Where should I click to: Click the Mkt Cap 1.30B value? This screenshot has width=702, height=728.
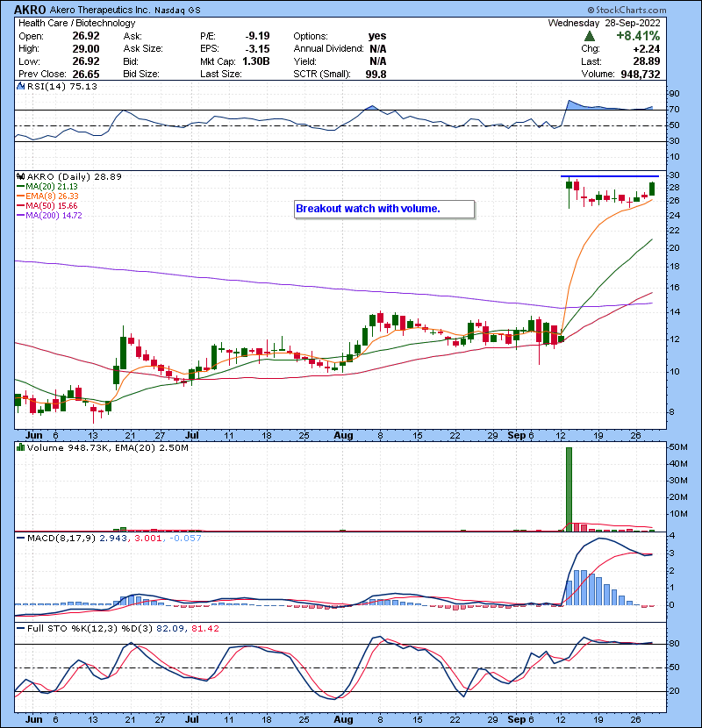point(256,61)
